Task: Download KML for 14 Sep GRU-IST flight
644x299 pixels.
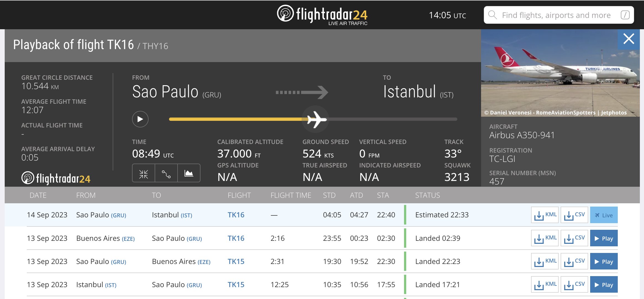Action: 545,215
